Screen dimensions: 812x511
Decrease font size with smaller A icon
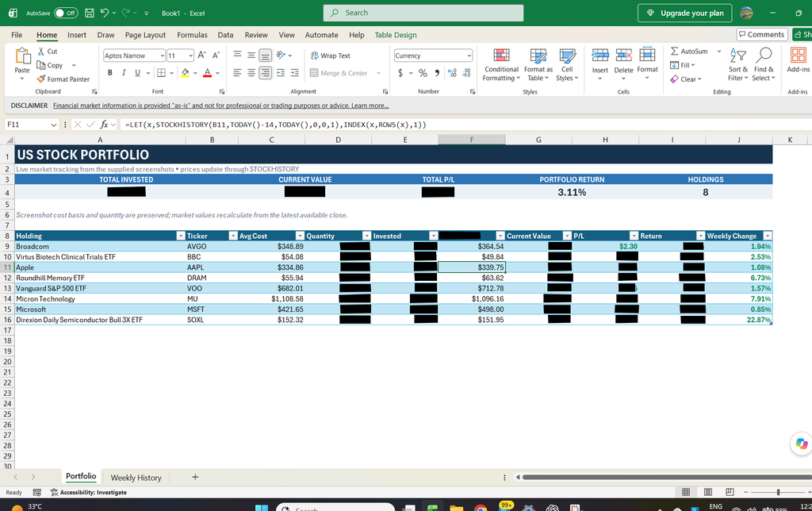[x=216, y=56]
